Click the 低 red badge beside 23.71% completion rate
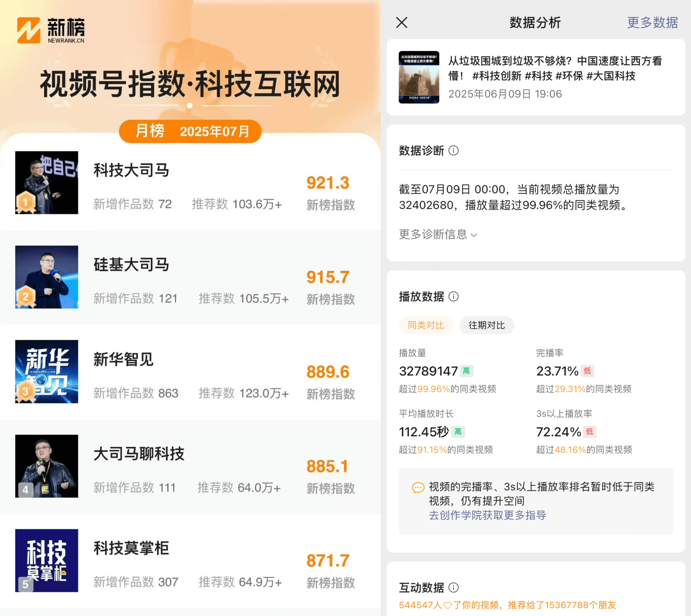691x616 pixels. pyautogui.click(x=587, y=371)
